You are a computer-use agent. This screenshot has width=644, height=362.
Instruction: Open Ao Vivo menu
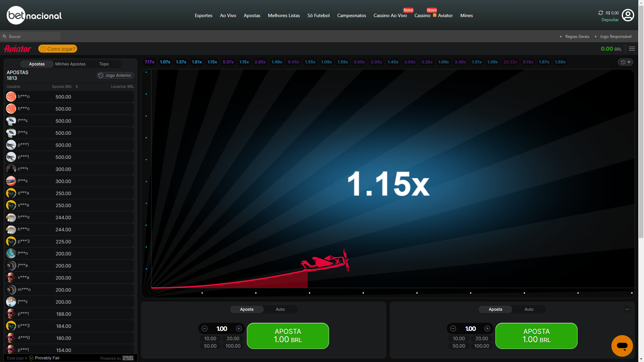(228, 16)
